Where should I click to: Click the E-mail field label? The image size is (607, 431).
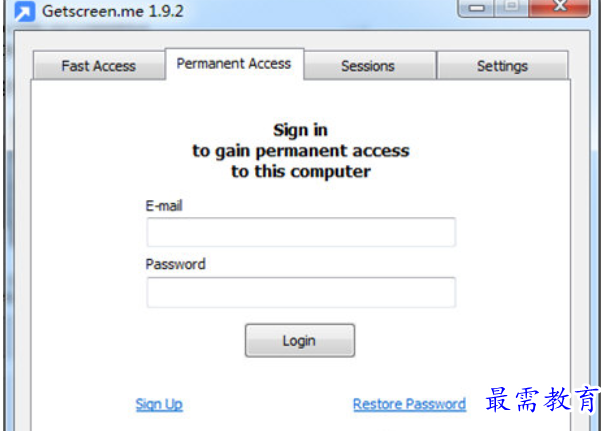click(164, 206)
